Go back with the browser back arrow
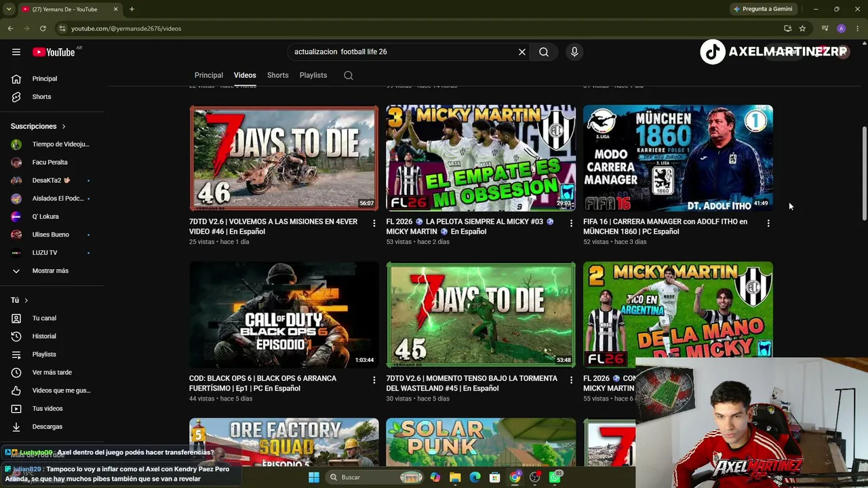This screenshot has height=488, width=868. pos(10,28)
